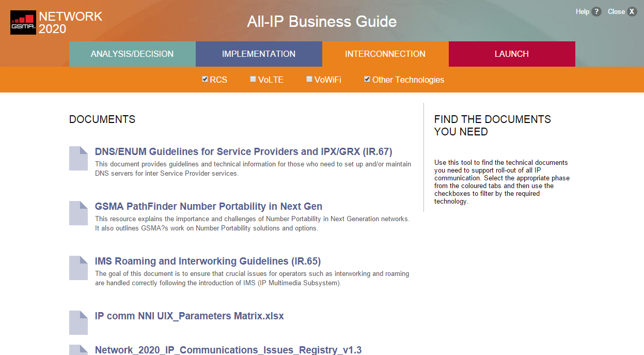Click the VoLTE filter label
The height and width of the screenshot is (355, 644).
click(x=271, y=80)
